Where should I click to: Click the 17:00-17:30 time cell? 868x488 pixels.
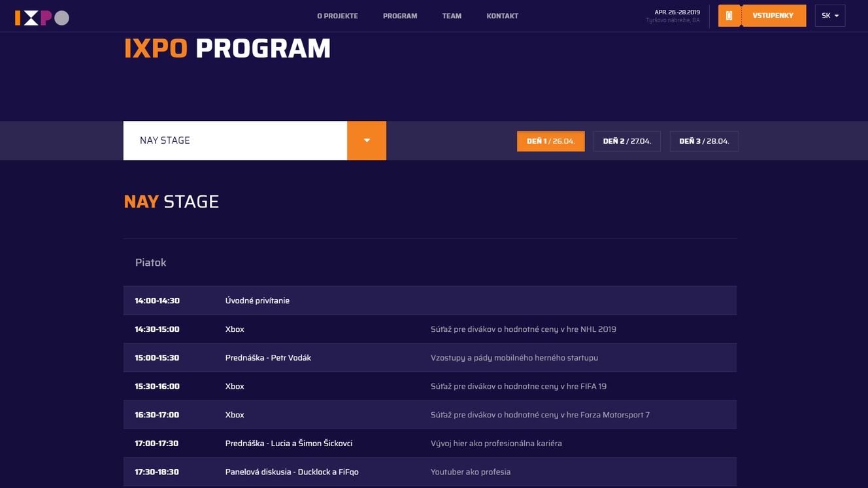(x=157, y=444)
